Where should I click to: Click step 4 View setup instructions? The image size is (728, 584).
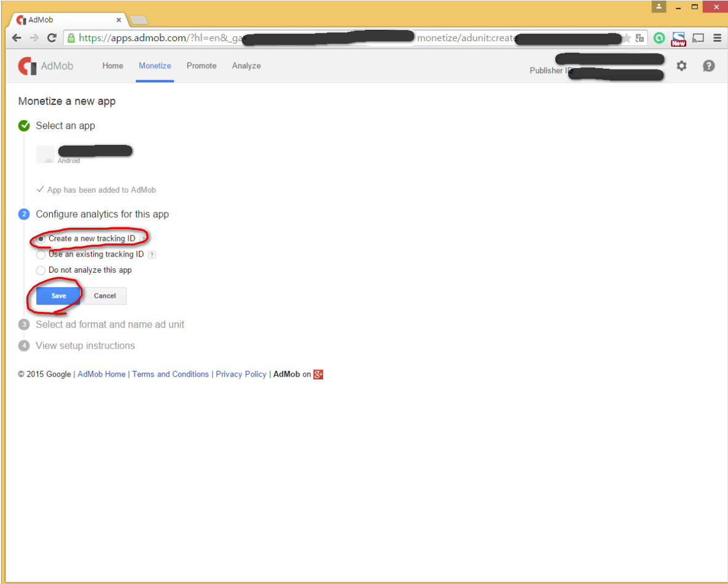point(85,346)
